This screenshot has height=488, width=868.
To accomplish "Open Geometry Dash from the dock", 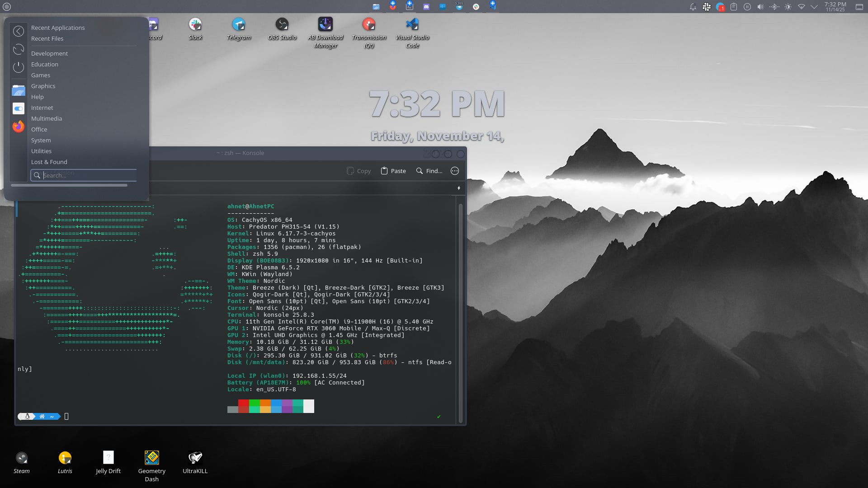I will pyautogui.click(x=151, y=458).
